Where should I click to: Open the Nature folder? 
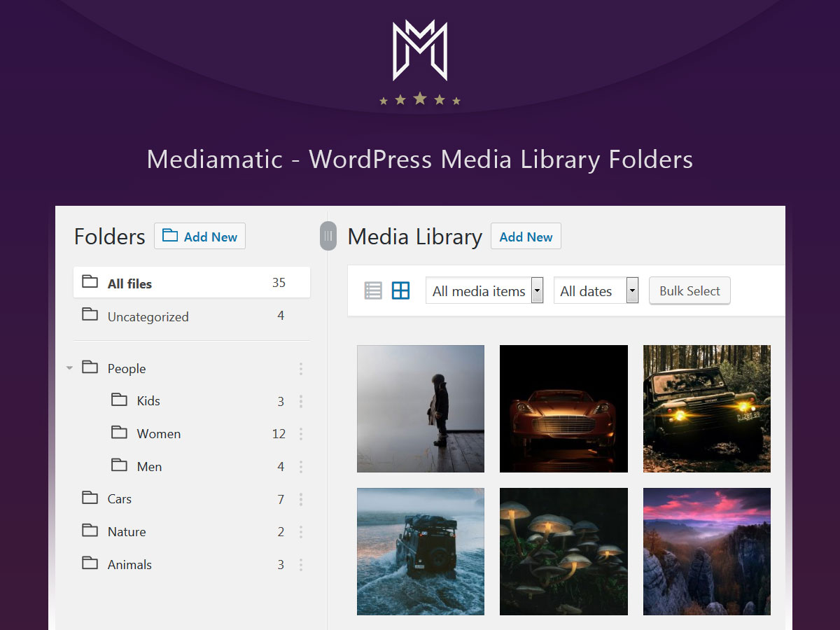coord(192,532)
